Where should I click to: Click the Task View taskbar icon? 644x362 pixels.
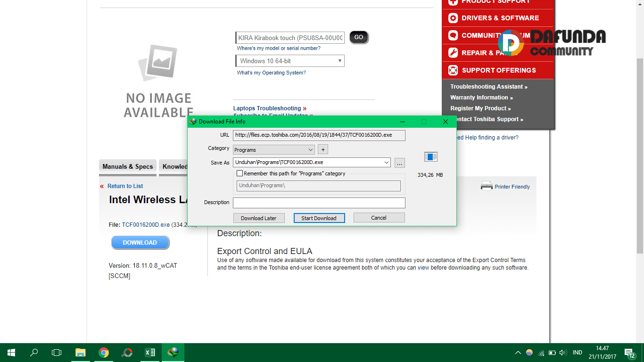click(57, 353)
